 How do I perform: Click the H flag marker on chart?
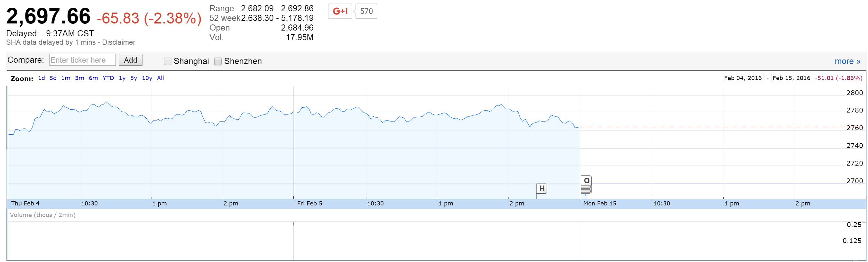coord(541,188)
